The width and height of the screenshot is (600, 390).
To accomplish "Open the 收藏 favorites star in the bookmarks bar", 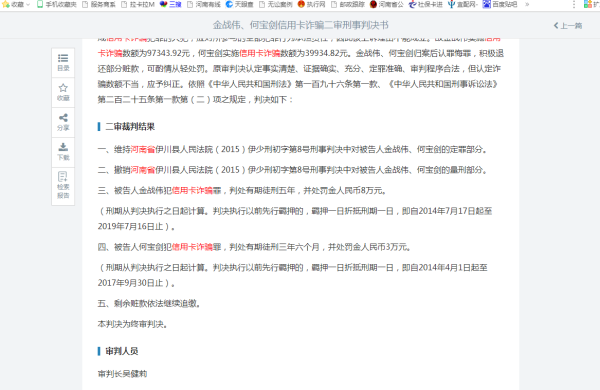I will pyautogui.click(x=6, y=4).
